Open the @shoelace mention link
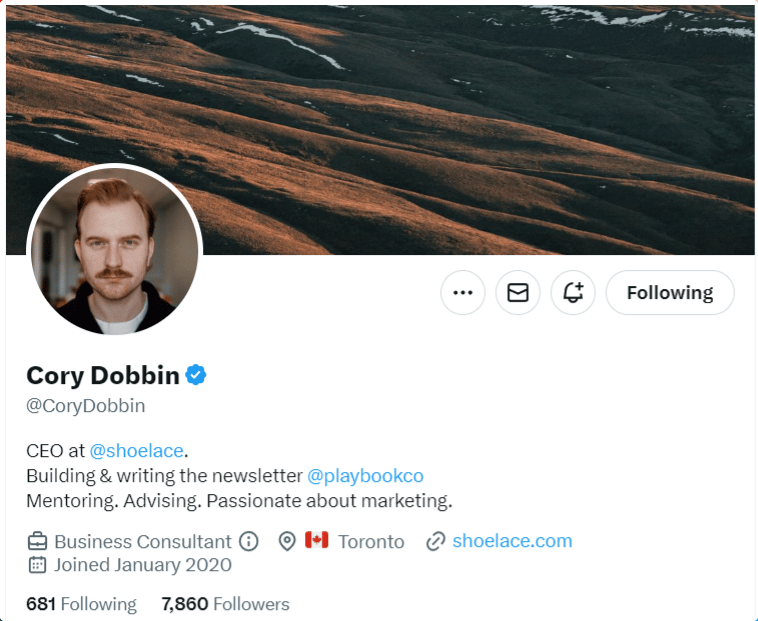Screen dimensions: 758x621 click(136, 450)
